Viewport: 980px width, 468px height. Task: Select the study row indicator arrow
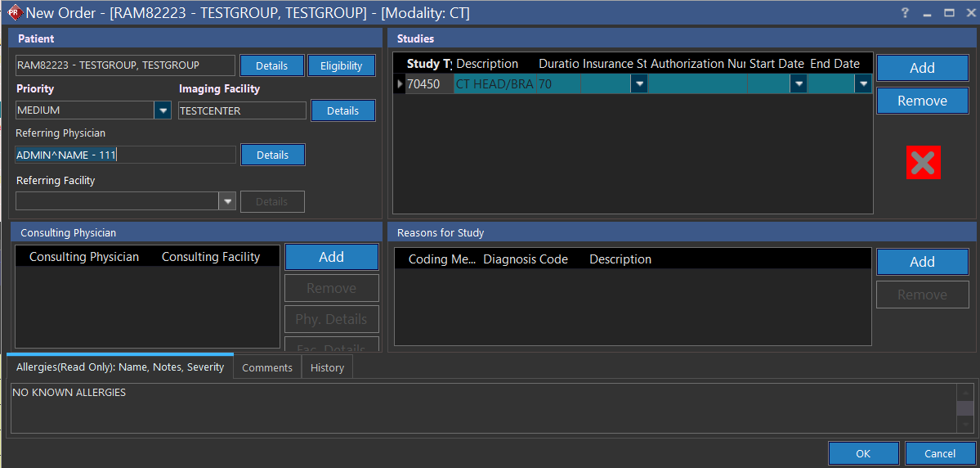400,83
